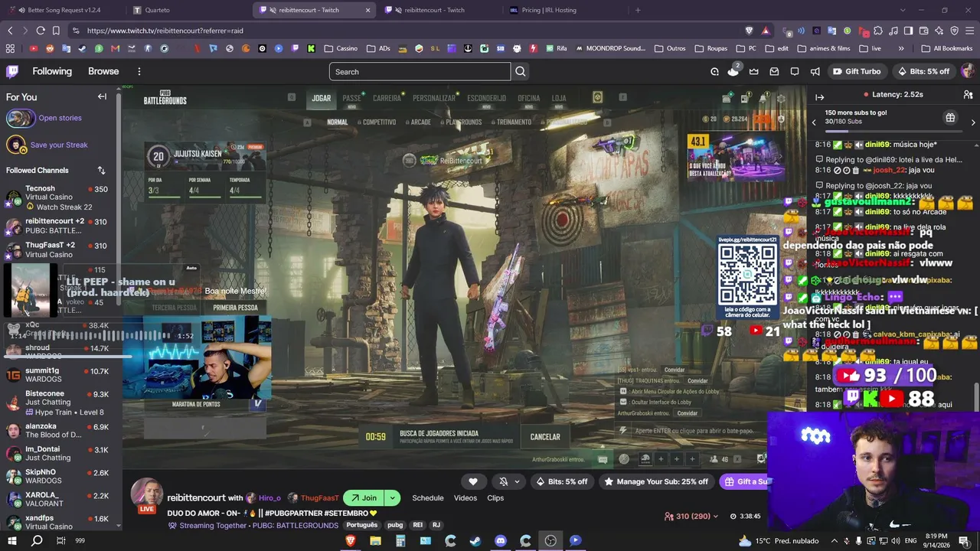Image resolution: width=980 pixels, height=551 pixels.
Task: Click the Following nav link
Action: [52, 71]
